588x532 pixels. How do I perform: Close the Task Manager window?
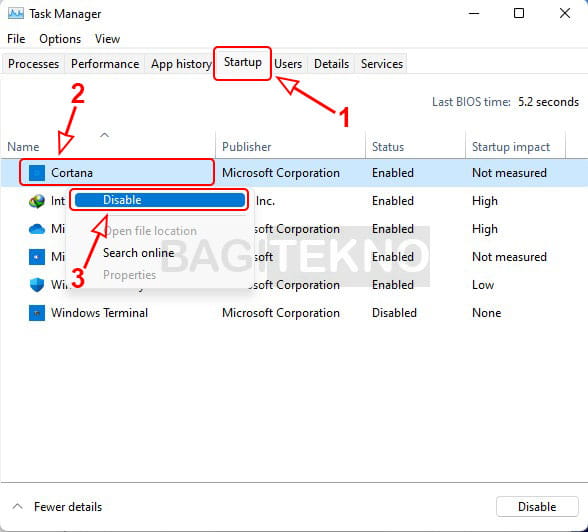coord(565,13)
